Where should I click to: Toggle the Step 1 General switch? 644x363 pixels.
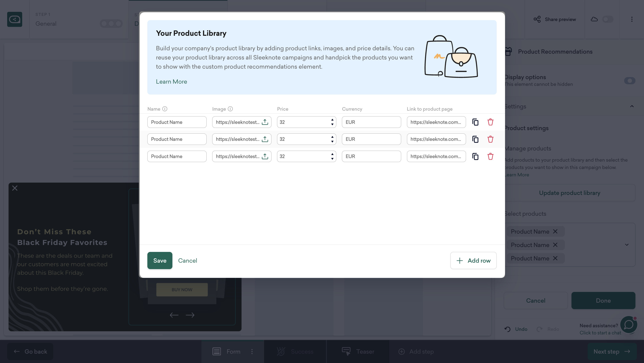click(111, 24)
